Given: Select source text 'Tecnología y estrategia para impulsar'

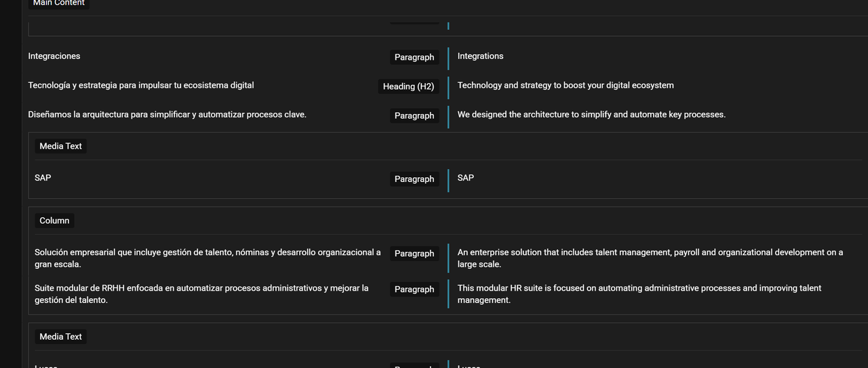Looking at the screenshot, I should pyautogui.click(x=141, y=86).
